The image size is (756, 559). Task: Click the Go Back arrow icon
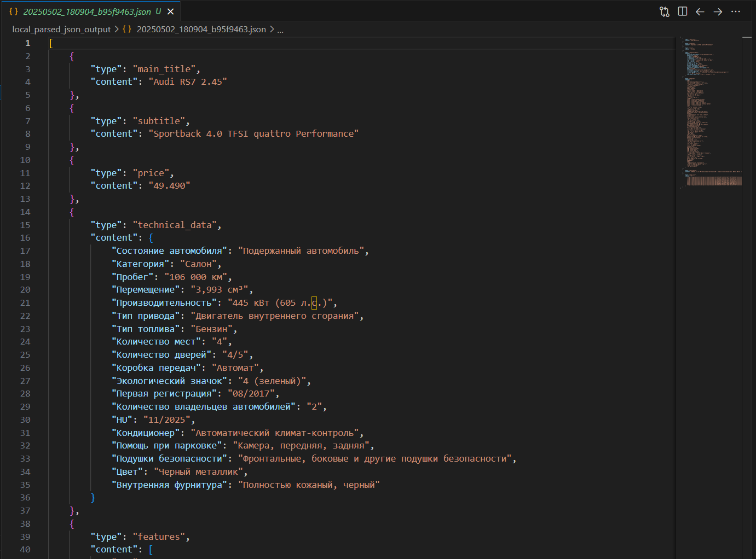[x=700, y=11]
